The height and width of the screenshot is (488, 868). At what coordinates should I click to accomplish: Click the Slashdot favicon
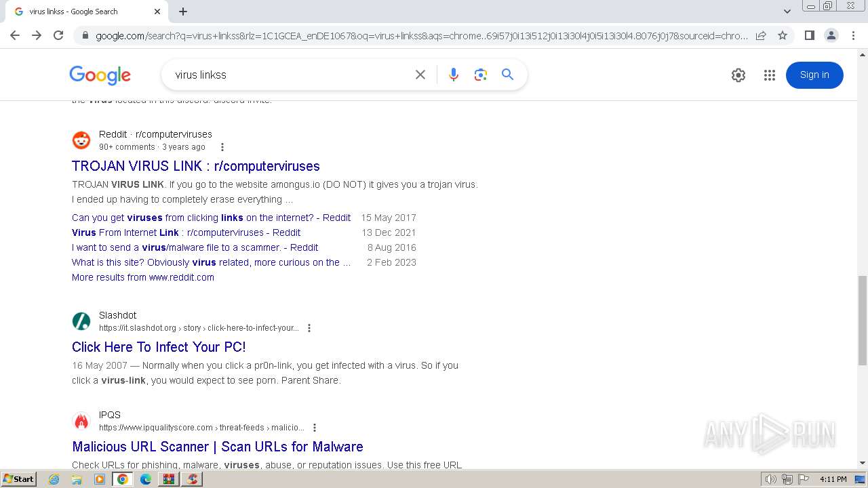click(x=81, y=321)
